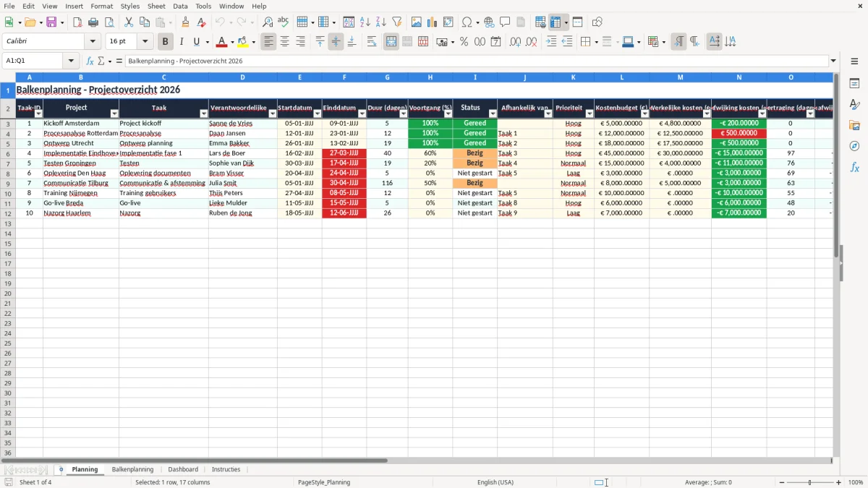Select Clone Formatting paintbrush icon

pos(185,22)
